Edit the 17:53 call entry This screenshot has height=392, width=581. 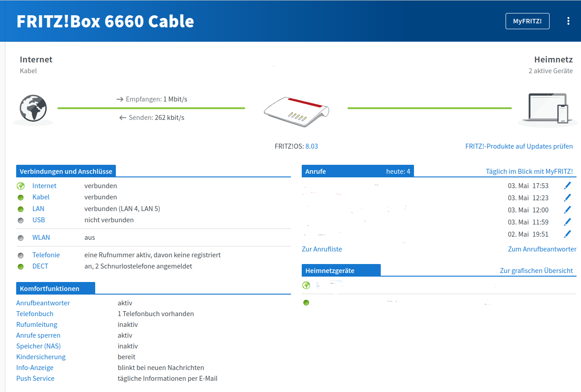click(x=568, y=185)
